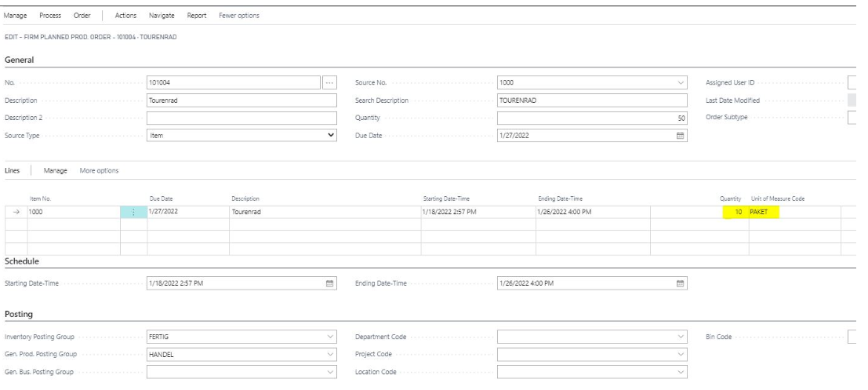The height and width of the screenshot is (390, 868).
Task: Open calendar picker for Due Date
Action: click(681, 135)
